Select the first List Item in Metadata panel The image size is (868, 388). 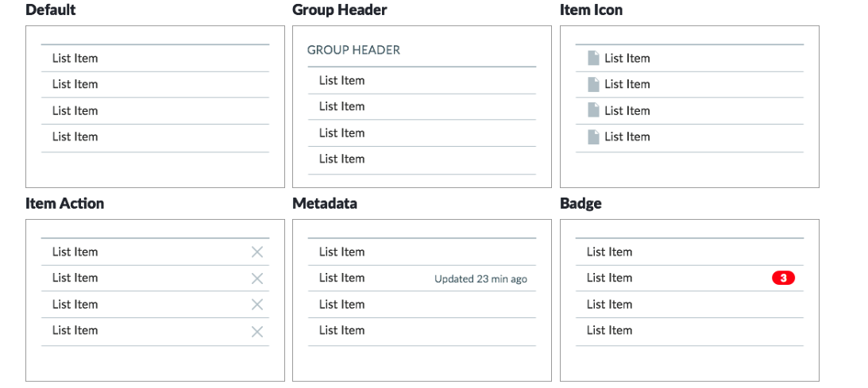click(422, 252)
